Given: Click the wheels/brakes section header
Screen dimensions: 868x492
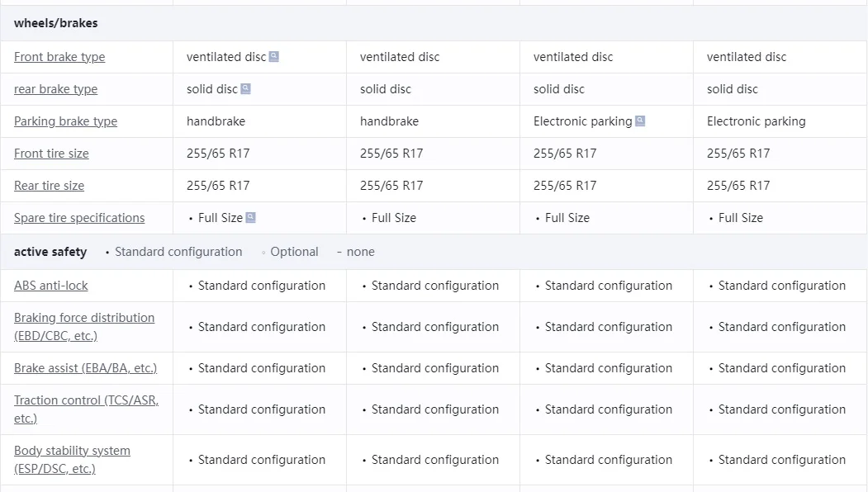Looking at the screenshot, I should click(56, 23).
